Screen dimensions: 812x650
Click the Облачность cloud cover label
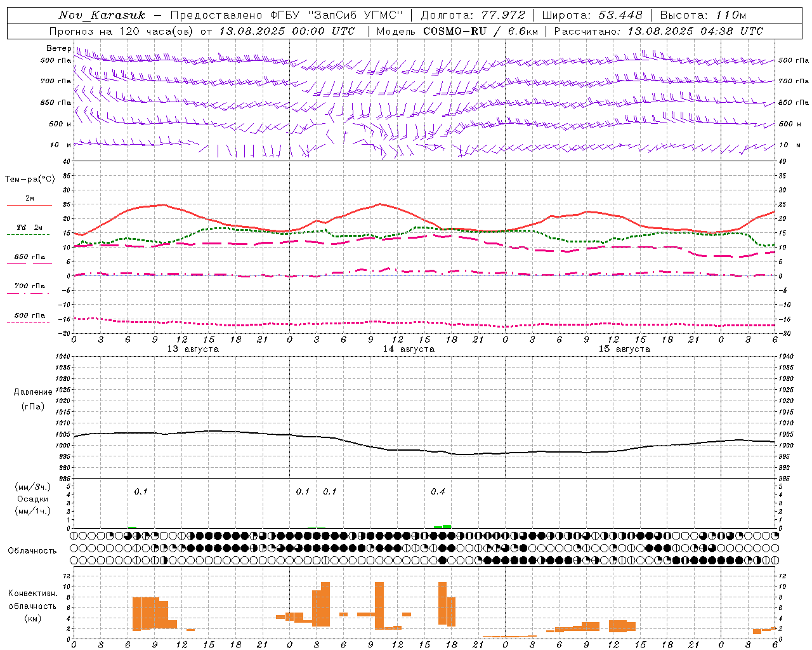pos(32,551)
